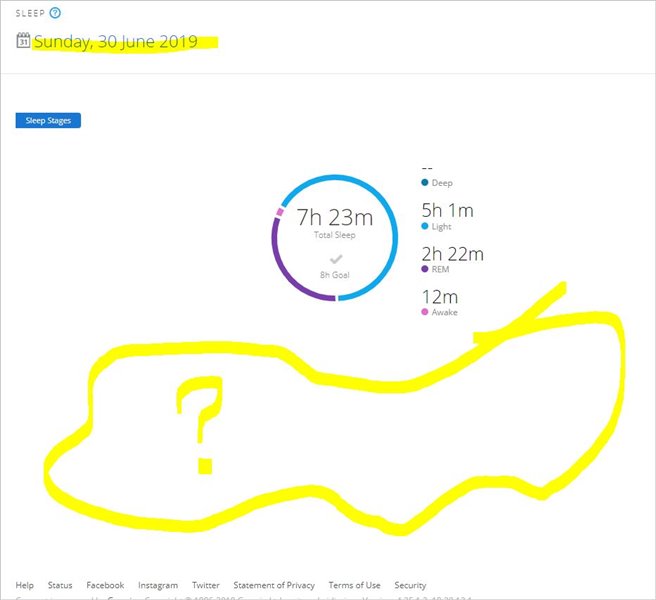Open the calendar date picker icon

[23, 41]
